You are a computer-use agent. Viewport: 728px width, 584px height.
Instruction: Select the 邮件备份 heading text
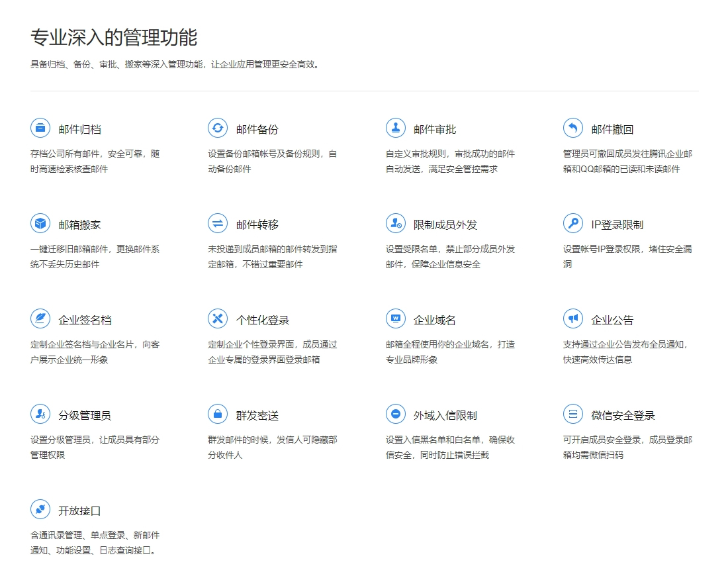click(257, 130)
